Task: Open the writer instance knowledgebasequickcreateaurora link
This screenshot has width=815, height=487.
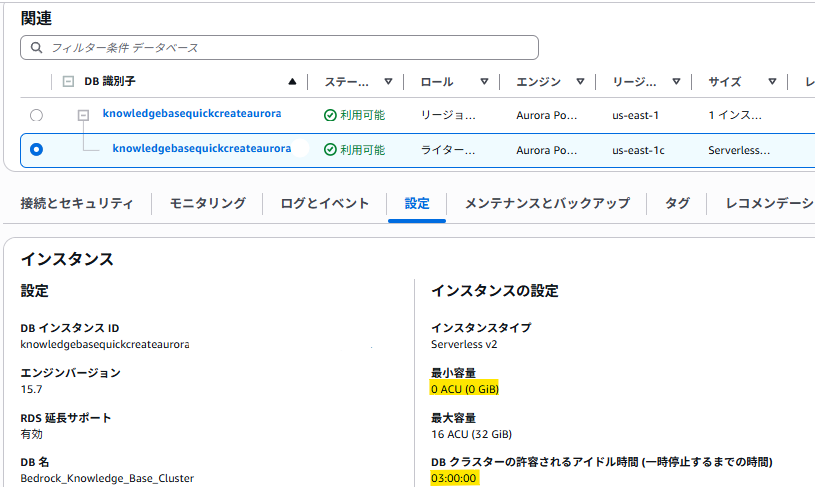Action: [x=202, y=149]
